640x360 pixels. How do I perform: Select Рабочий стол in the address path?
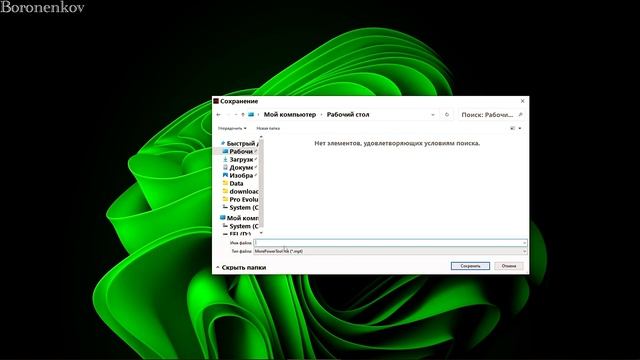348,115
